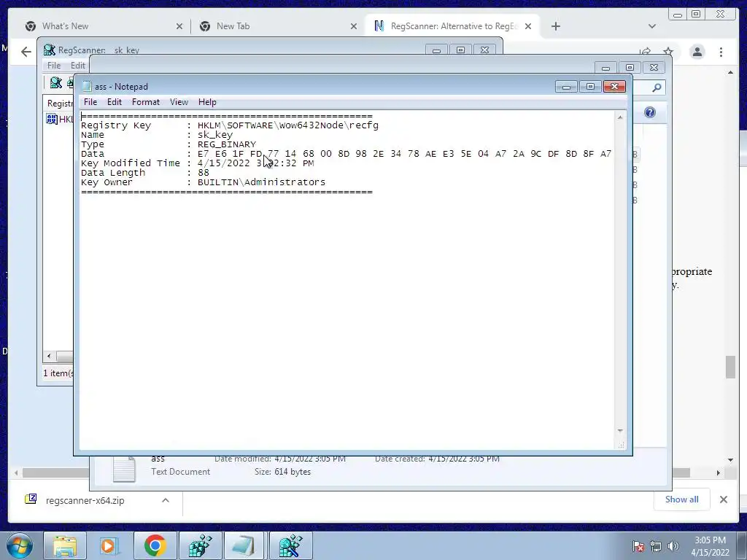Open Windows Start menu

(x=19, y=545)
